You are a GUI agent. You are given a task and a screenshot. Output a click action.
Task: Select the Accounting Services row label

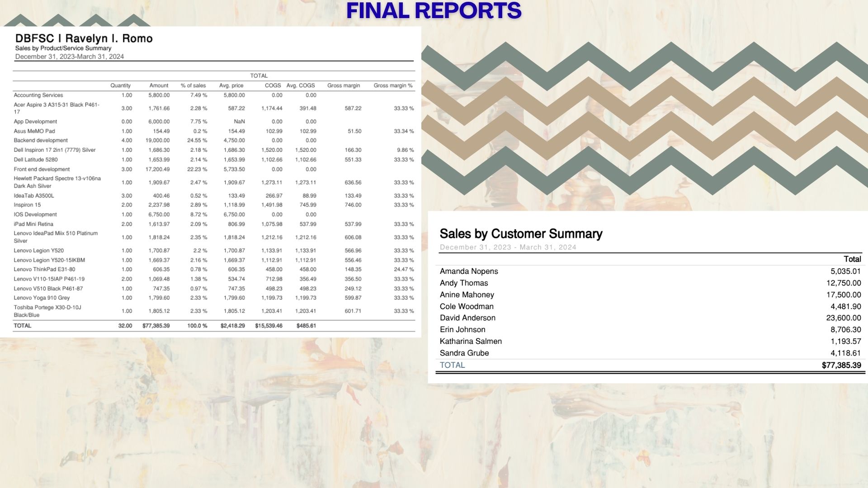click(38, 95)
